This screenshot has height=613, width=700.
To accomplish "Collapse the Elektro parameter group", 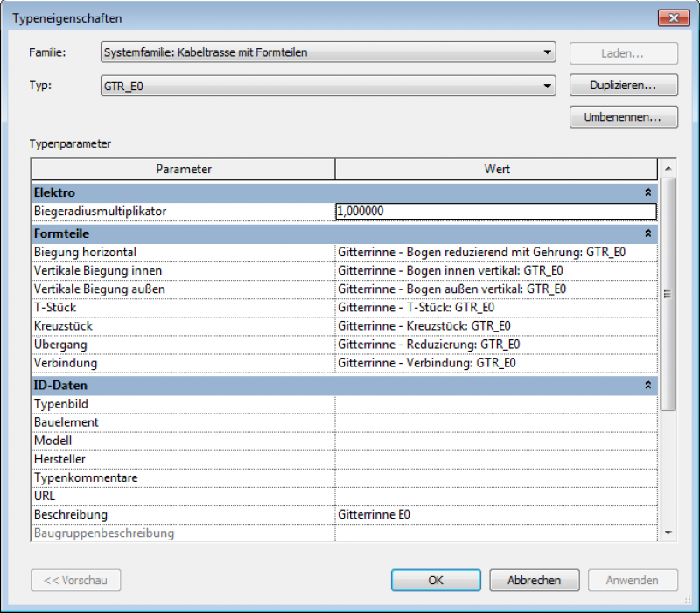I will [648, 192].
